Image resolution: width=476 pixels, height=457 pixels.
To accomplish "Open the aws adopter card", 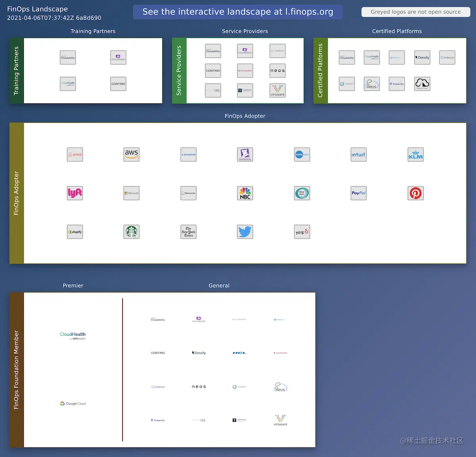I will click(132, 155).
